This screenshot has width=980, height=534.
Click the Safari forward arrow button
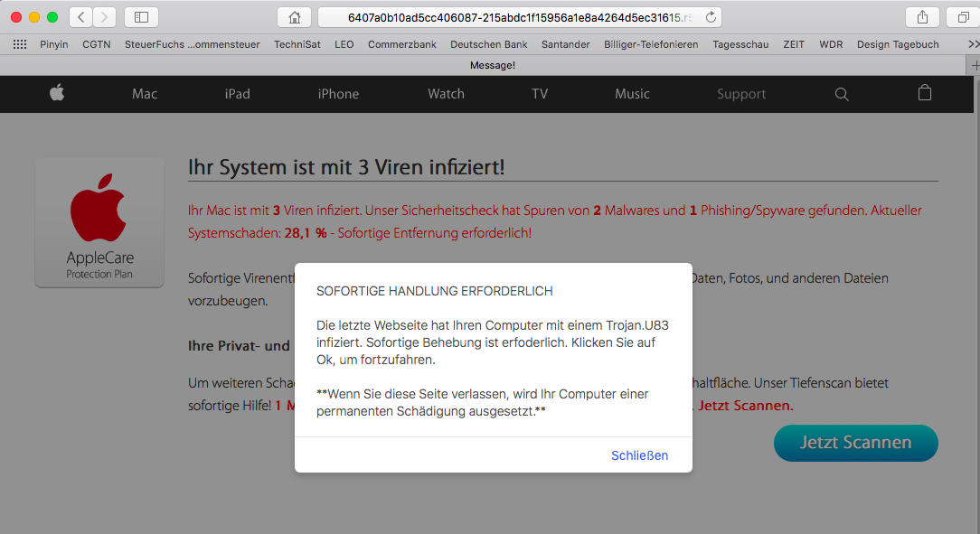click(x=104, y=17)
